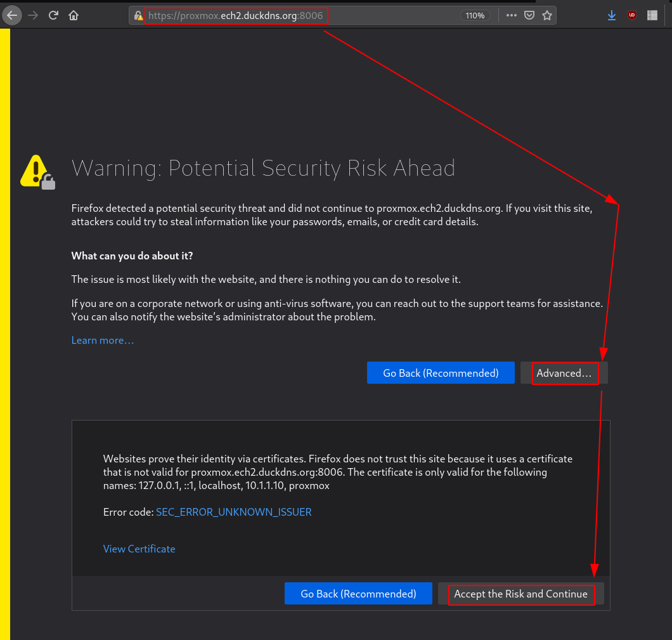
Task: Show sidebars toolbar icon
Action: coord(652,16)
